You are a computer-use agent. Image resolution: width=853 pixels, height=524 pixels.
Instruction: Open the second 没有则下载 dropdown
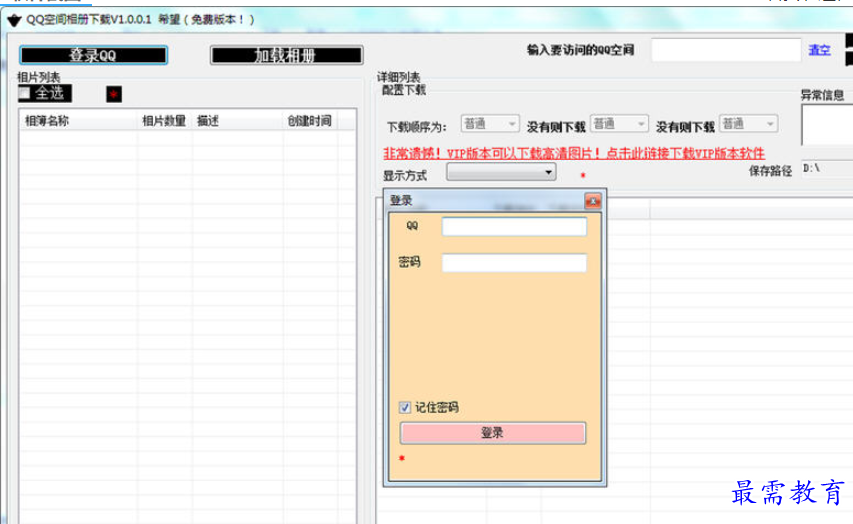tap(749, 124)
